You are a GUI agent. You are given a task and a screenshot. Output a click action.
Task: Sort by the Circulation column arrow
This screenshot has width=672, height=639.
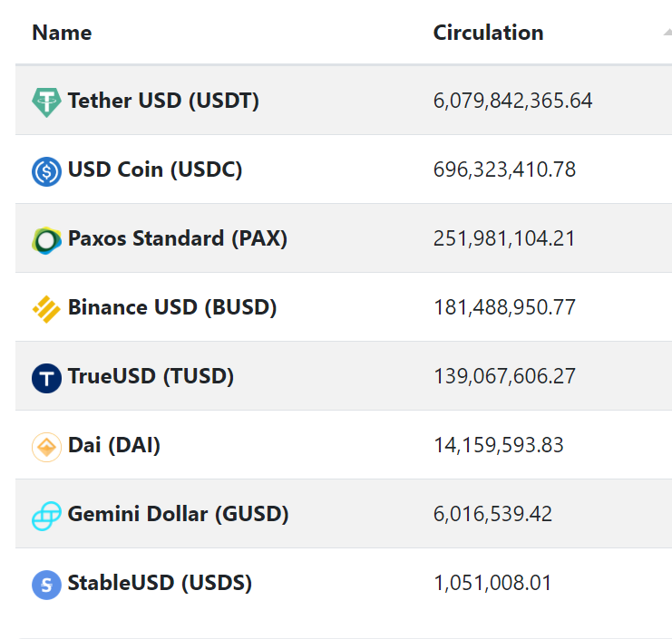pyautogui.click(x=667, y=33)
